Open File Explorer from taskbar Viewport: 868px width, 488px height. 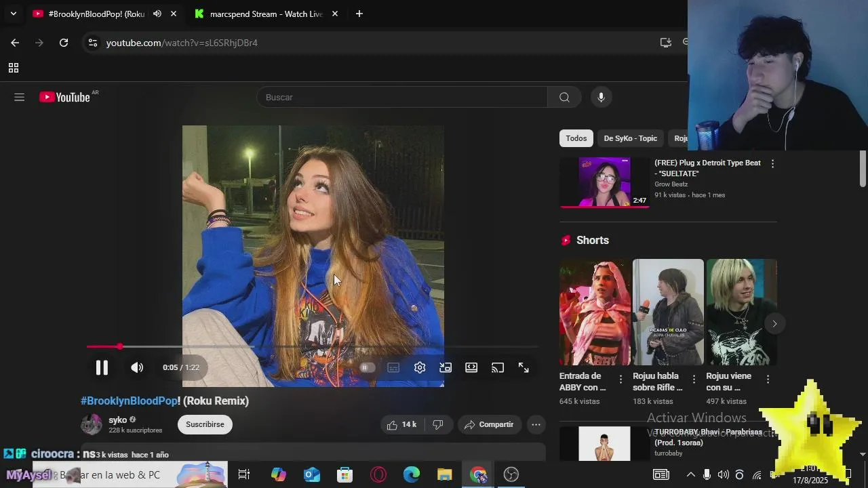pyautogui.click(x=445, y=474)
